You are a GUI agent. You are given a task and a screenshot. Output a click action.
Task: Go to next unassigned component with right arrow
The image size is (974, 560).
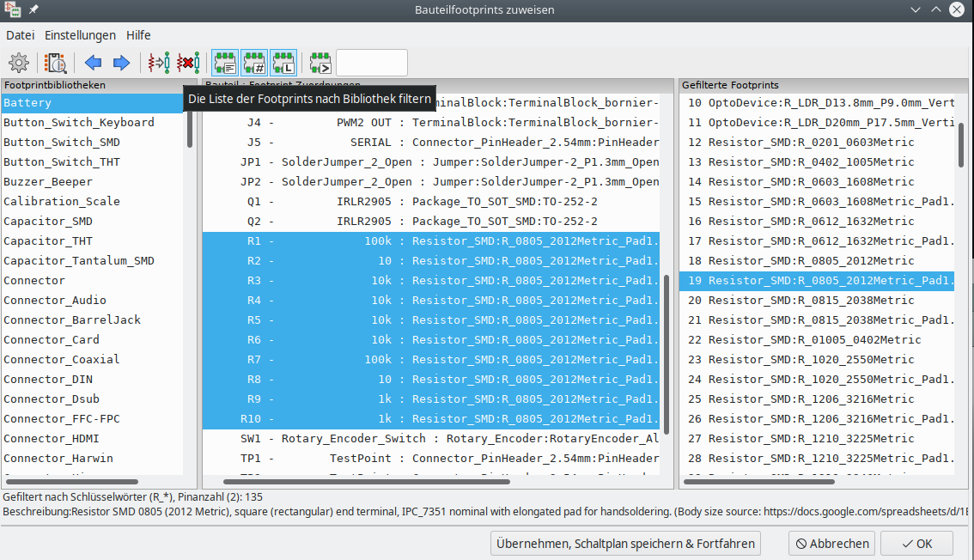[x=121, y=63]
